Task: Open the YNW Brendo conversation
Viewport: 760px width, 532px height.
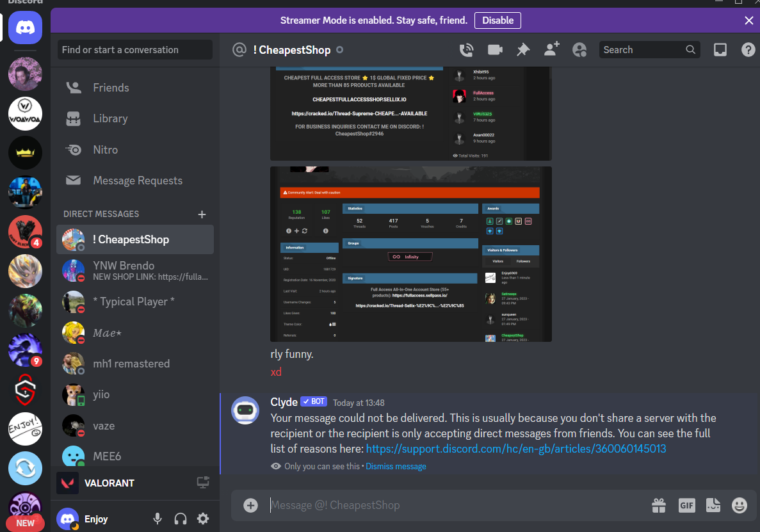Action: 135,270
